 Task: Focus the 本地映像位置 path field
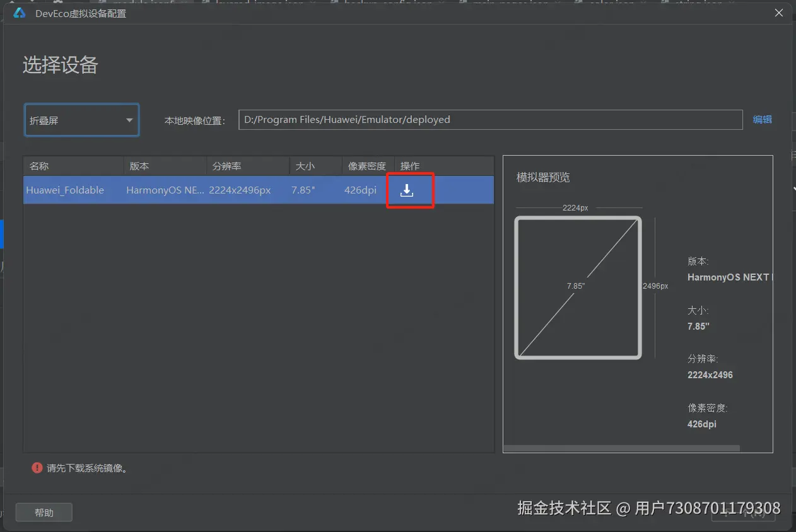click(x=491, y=120)
